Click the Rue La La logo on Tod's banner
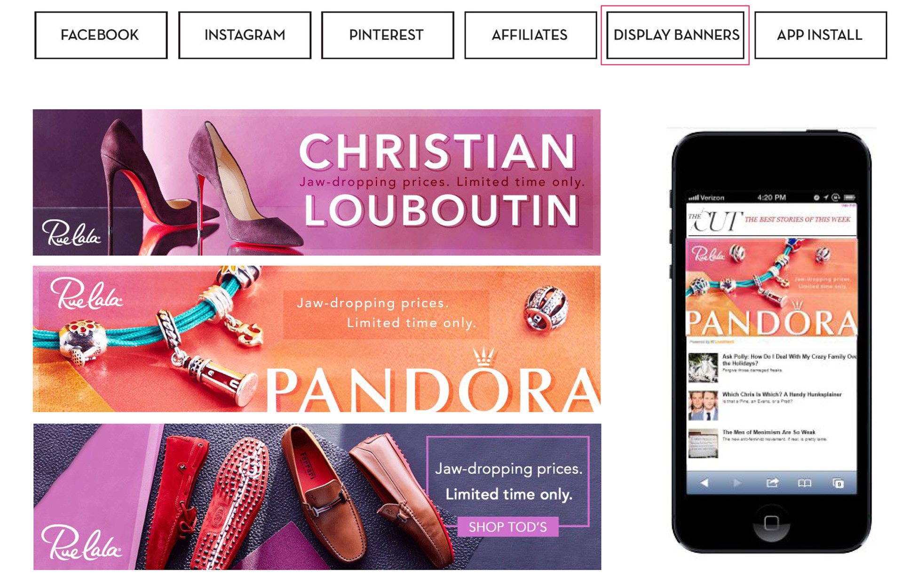This screenshot has height=588, width=903. pos(81,543)
